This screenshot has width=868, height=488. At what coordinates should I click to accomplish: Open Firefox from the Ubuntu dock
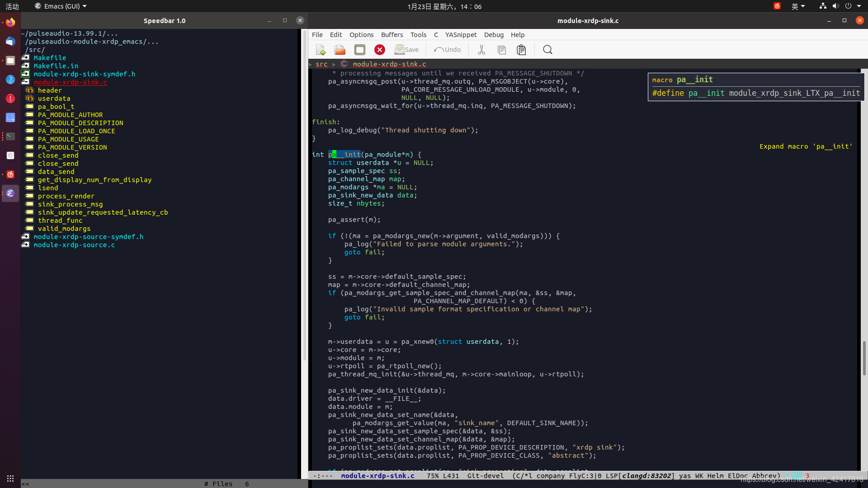point(10,23)
